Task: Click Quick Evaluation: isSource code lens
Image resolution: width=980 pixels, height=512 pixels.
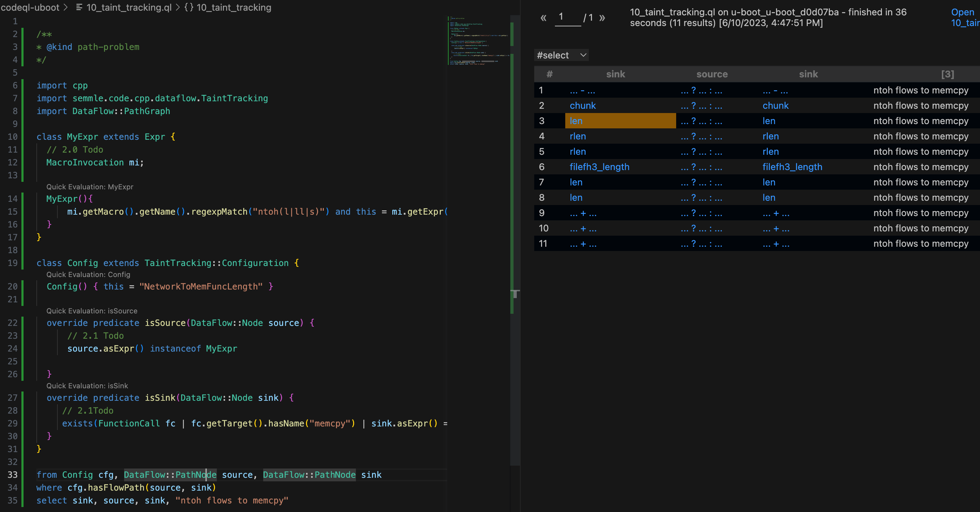Action: point(92,311)
